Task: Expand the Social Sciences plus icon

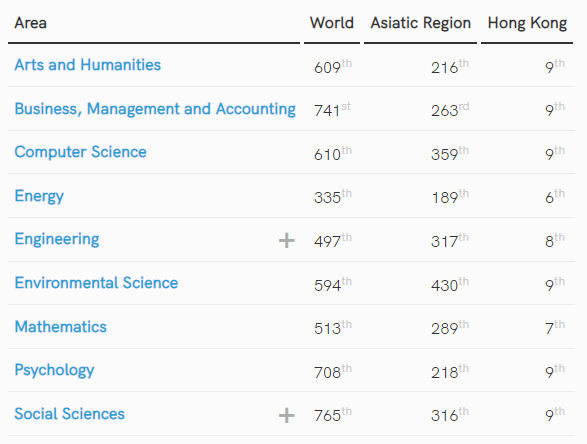Action: (x=286, y=415)
